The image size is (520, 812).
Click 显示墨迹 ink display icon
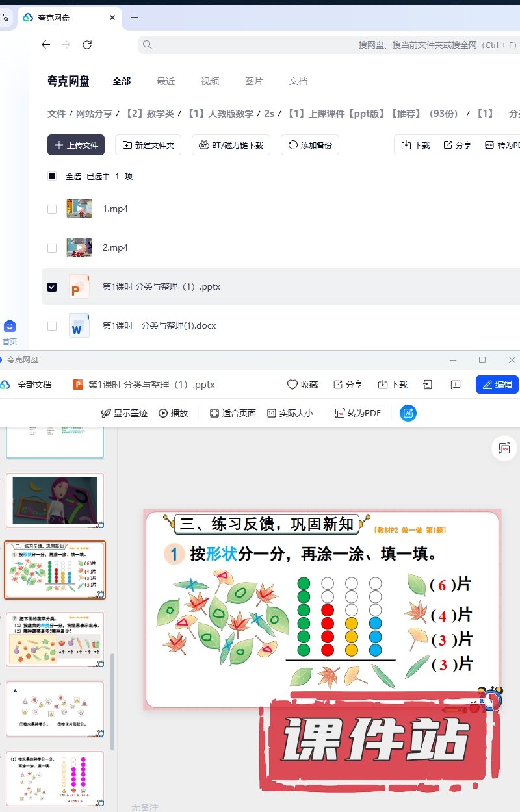click(106, 413)
